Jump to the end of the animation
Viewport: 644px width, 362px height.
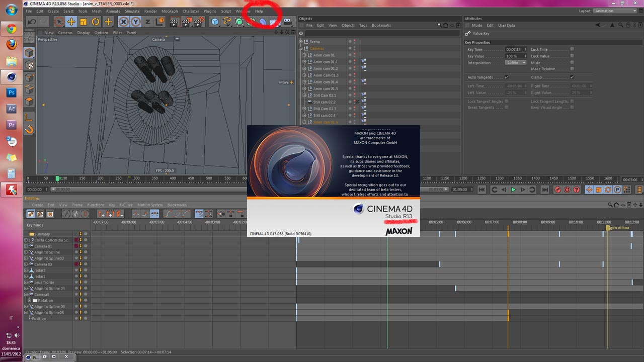click(544, 190)
